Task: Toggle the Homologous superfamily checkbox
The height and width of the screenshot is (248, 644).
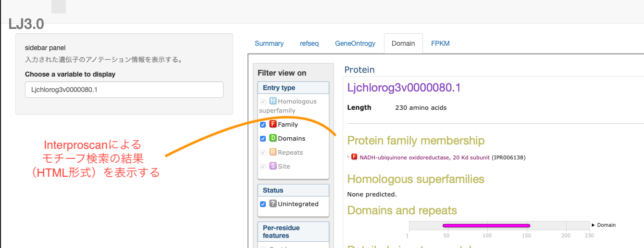Action: click(263, 102)
